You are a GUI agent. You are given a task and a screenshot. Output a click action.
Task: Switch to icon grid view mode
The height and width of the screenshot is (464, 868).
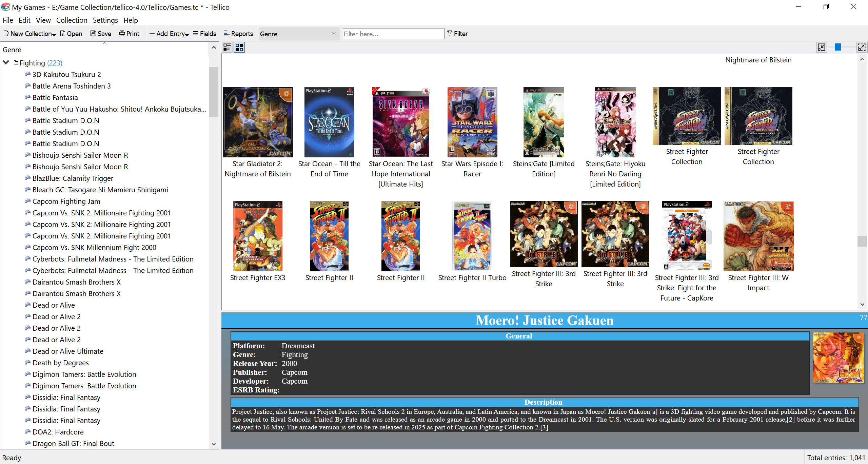click(239, 47)
